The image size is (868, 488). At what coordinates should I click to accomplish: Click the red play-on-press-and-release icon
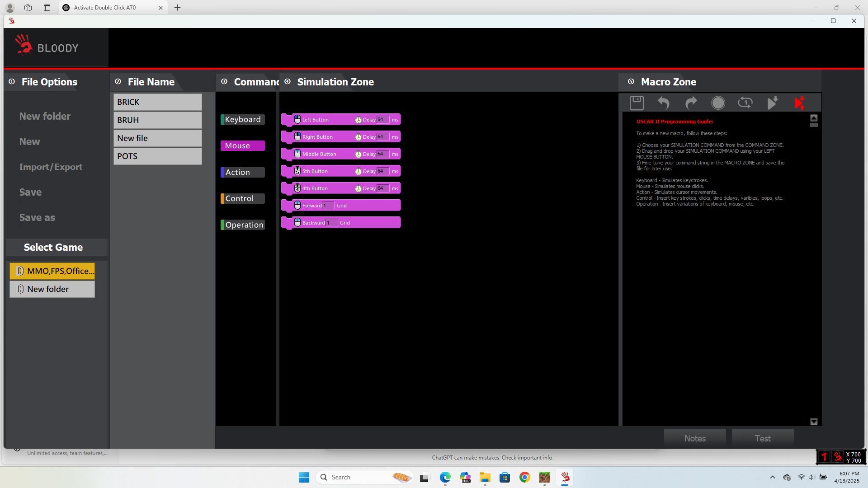(799, 103)
